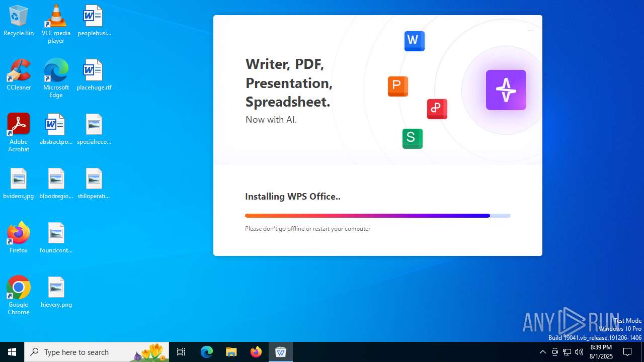Open Task View from the taskbar

click(181, 352)
